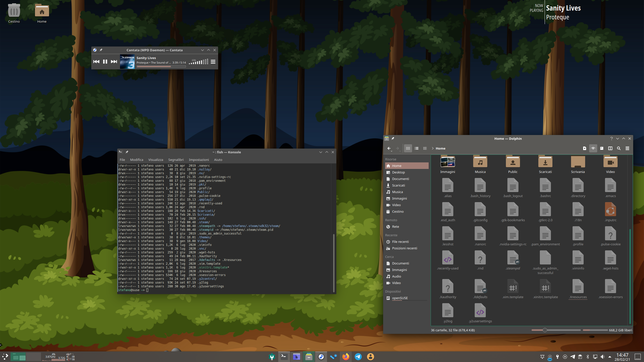Switch Dolphin to details view mode
This screenshot has height=362, width=644.
click(425, 148)
